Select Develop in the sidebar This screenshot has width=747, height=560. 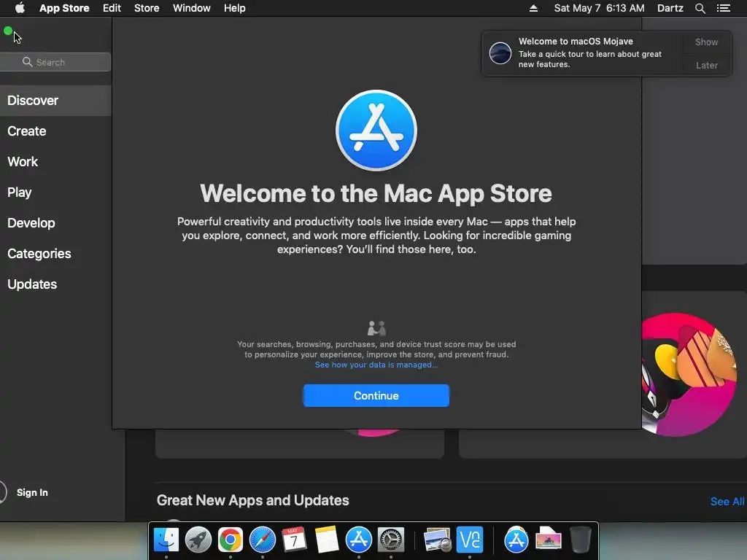(x=55, y=223)
